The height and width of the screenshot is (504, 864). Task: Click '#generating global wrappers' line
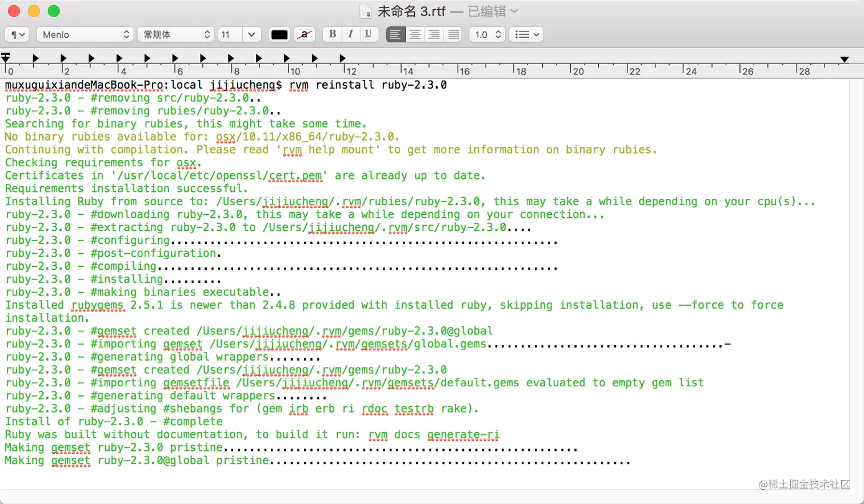tap(163, 357)
